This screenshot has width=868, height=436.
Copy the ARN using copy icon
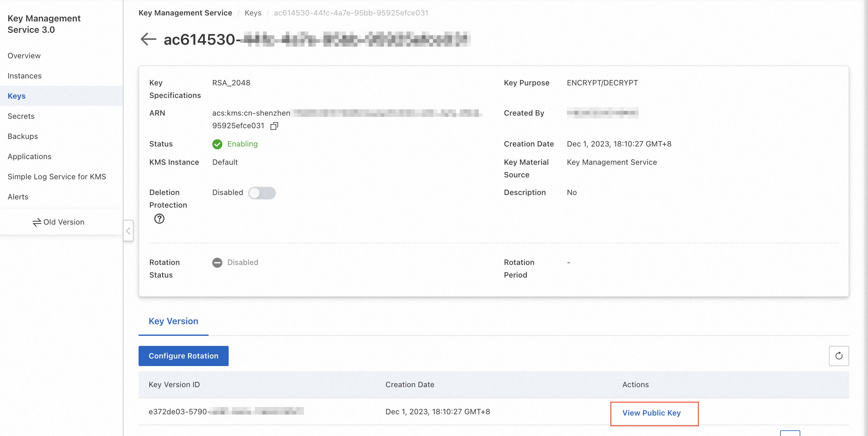point(274,126)
